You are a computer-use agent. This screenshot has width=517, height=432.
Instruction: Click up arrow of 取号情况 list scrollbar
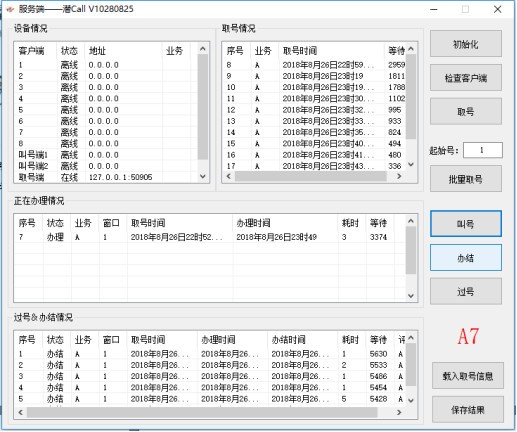(411, 49)
